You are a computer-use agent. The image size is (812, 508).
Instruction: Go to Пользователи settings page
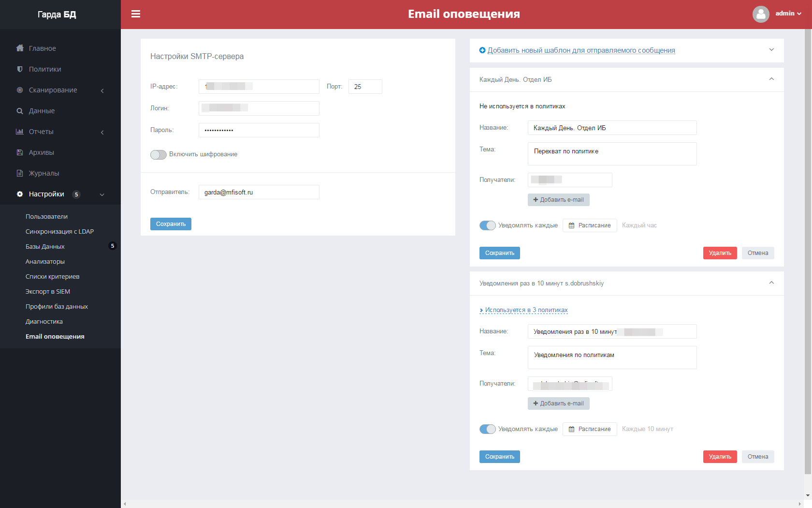46,216
